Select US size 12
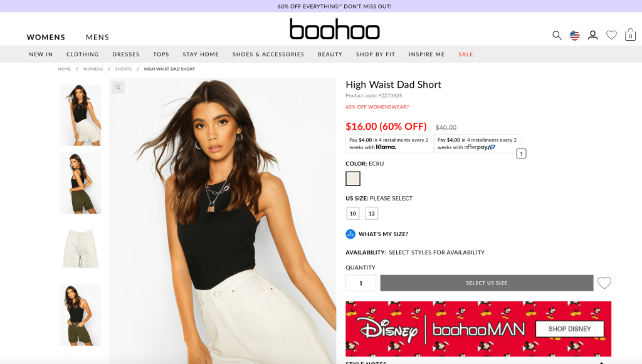The image size is (642, 364). click(x=372, y=214)
